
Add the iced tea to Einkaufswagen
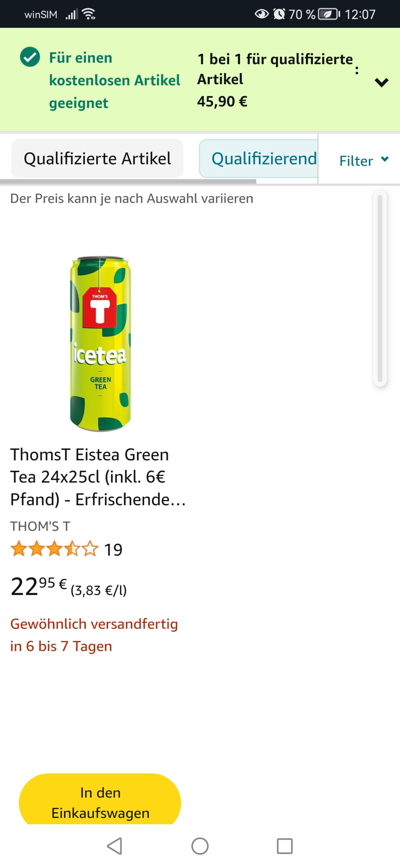[x=100, y=802]
